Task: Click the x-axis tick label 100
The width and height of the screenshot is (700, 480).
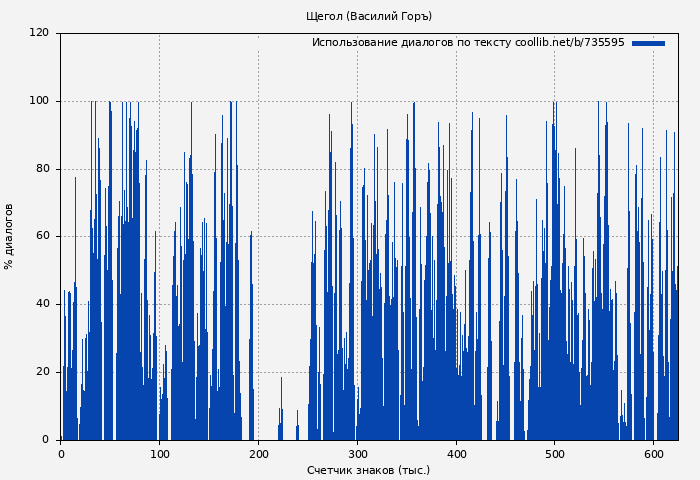Action: click(x=159, y=453)
